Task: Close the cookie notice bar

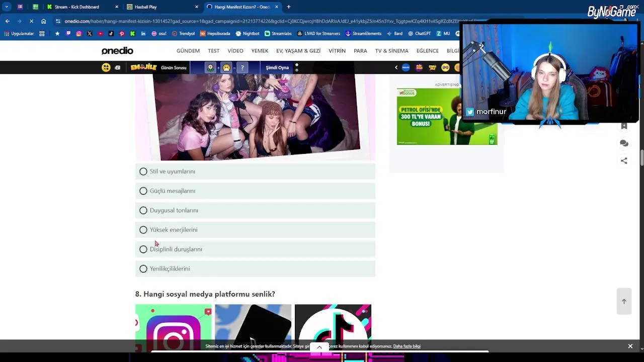Action: pos(630,346)
